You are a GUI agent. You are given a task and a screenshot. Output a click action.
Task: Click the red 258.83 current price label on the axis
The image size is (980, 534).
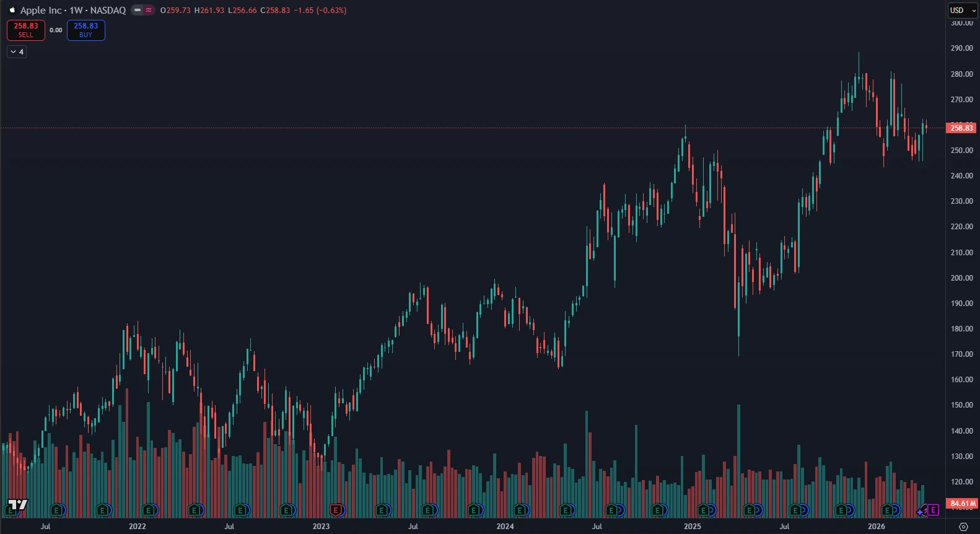(961, 128)
